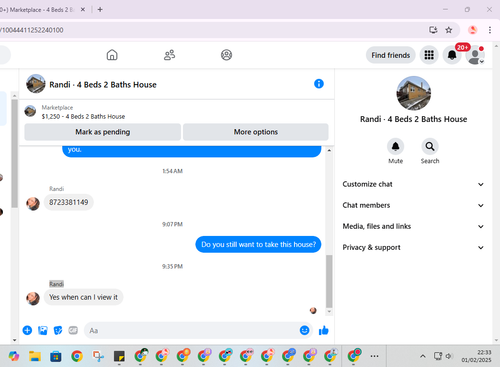Click the browser address bar URL

tap(32, 30)
